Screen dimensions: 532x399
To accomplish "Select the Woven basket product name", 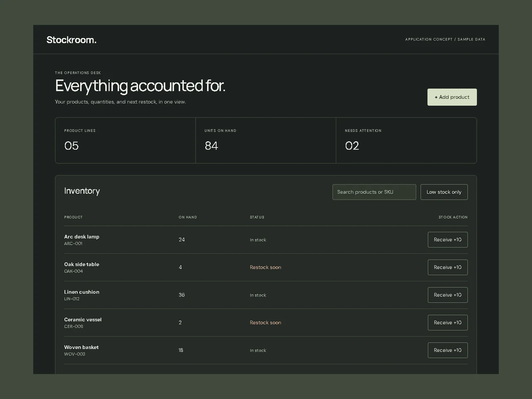I will [81, 347].
